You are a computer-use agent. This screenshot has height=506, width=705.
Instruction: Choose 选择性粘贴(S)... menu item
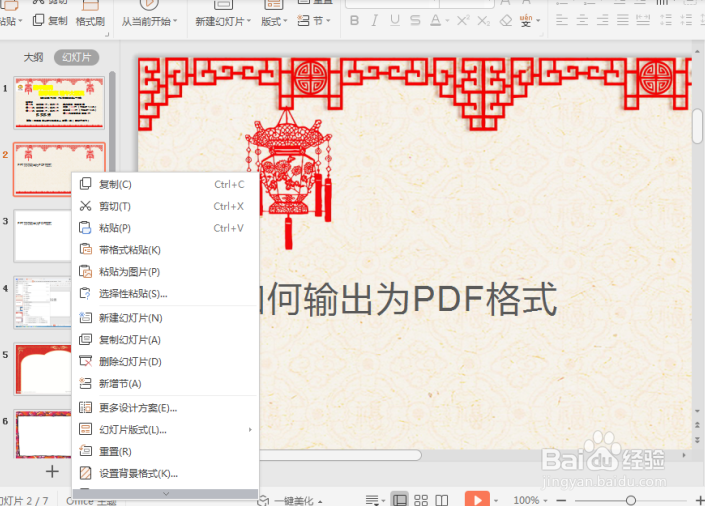point(165,294)
